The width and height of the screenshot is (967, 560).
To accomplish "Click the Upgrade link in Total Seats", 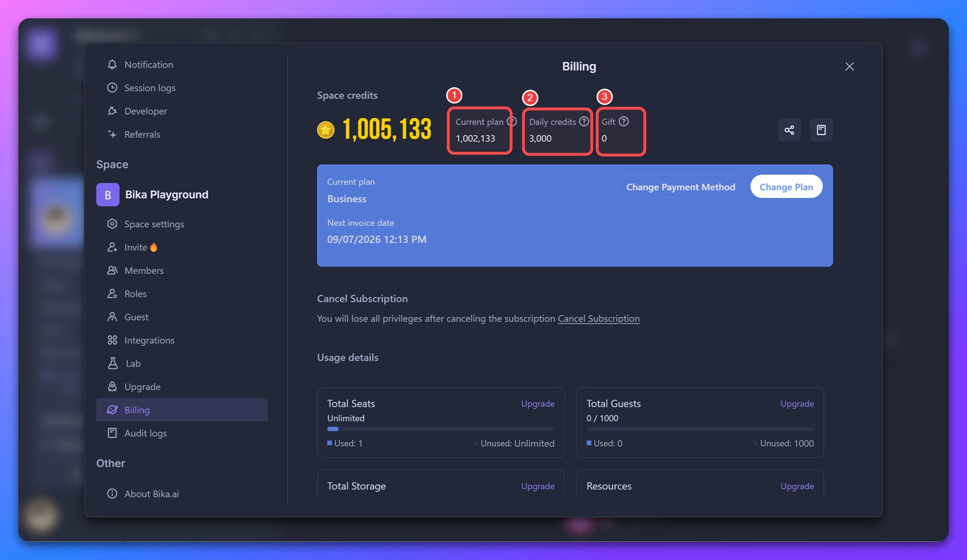I will [x=537, y=403].
